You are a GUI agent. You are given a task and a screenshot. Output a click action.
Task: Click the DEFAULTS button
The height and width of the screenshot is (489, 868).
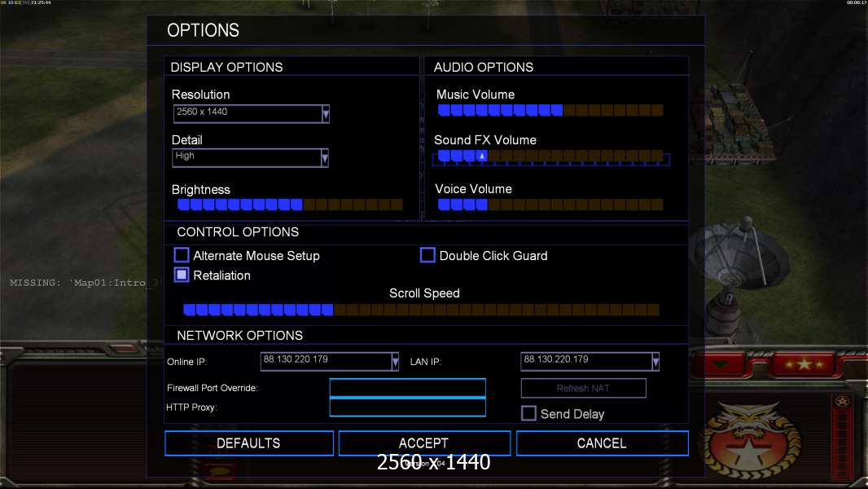[x=249, y=443]
